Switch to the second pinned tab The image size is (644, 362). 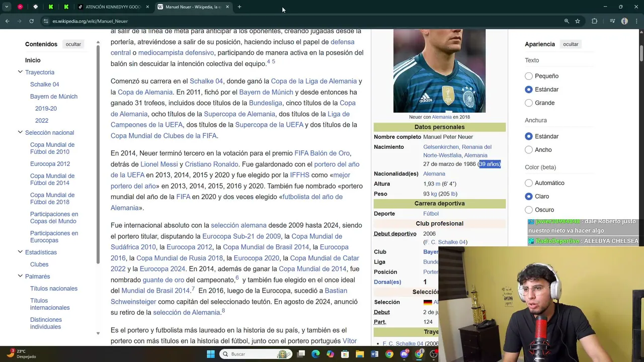point(35,7)
